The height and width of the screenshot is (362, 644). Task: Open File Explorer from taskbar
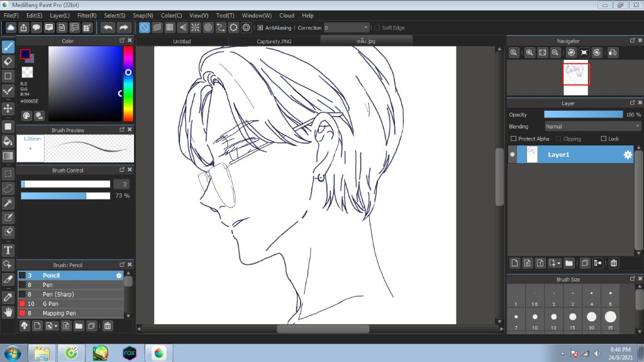pyautogui.click(x=42, y=353)
